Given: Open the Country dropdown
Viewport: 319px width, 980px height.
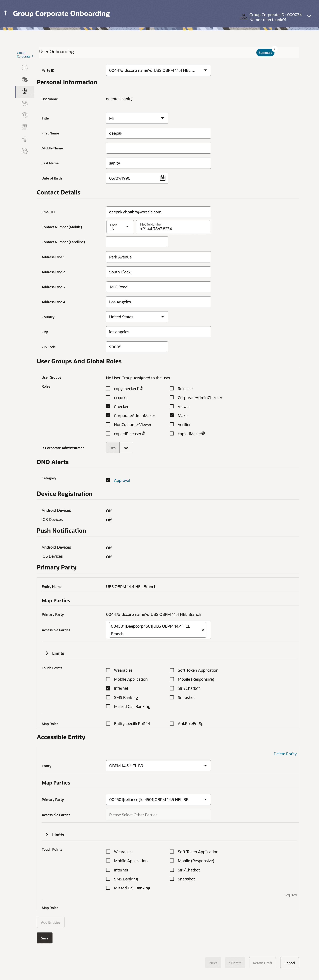Looking at the screenshot, I should (x=137, y=317).
